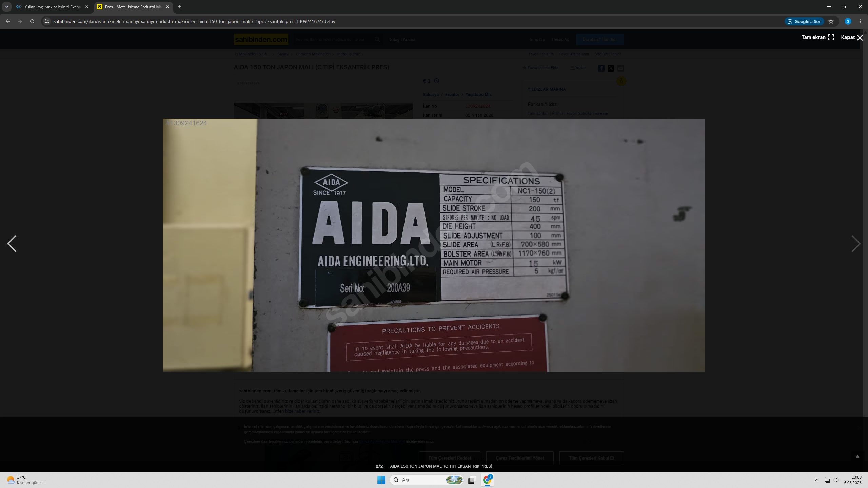Reload the sahibinden listing page
Image resolution: width=868 pixels, height=488 pixels.
click(32, 21)
